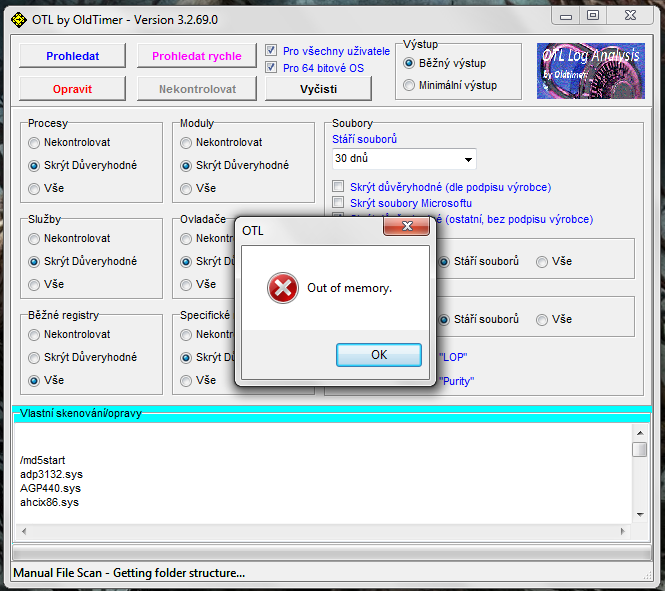Image resolution: width=665 pixels, height=591 pixels.
Task: Toggle Pro 64 bitové OS checkbox
Action: pyautogui.click(x=272, y=67)
